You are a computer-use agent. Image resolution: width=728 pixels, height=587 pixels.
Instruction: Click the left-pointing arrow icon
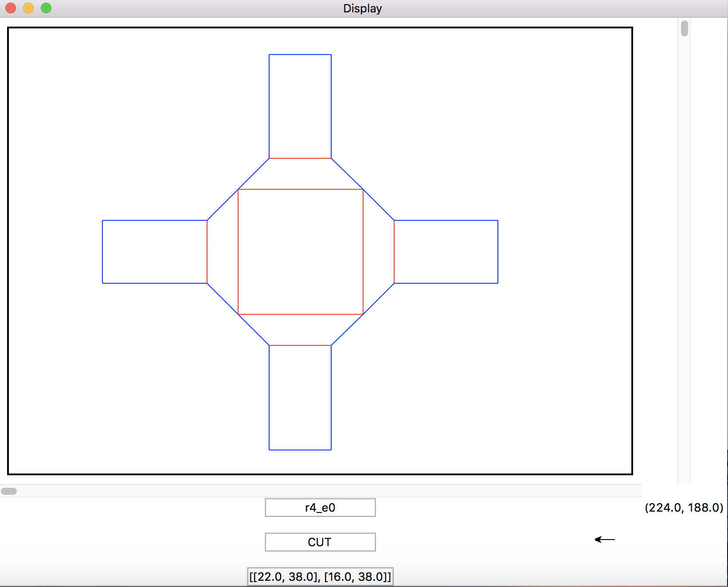coord(605,540)
